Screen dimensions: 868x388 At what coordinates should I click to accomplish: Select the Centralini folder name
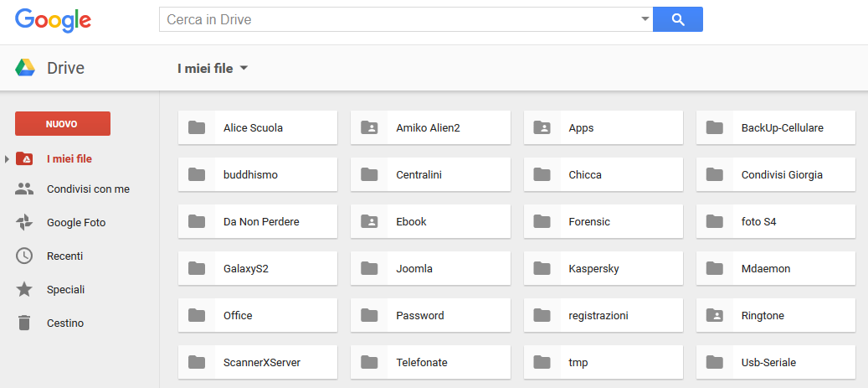pos(419,175)
